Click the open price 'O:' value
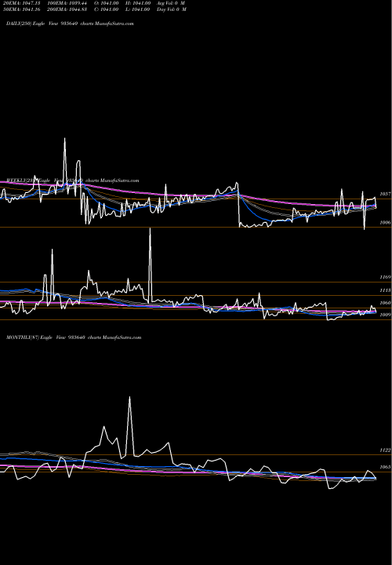392x565 pixels. [107, 3]
